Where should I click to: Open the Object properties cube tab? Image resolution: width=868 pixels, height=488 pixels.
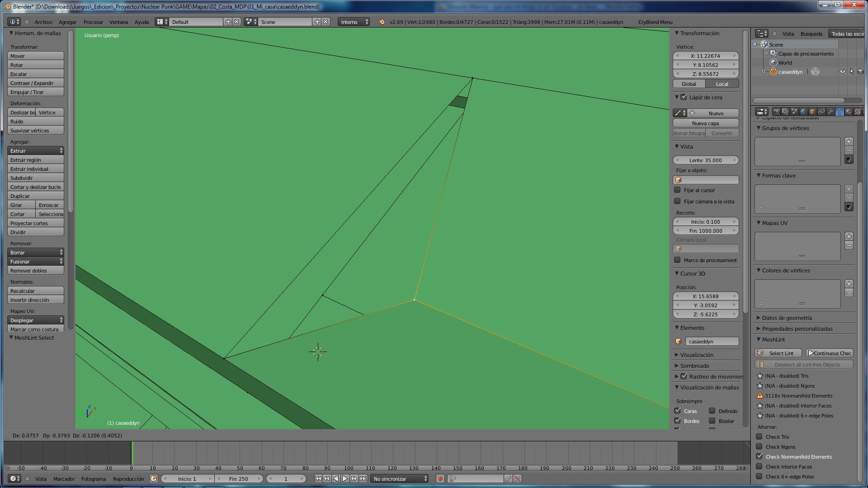[x=812, y=112]
